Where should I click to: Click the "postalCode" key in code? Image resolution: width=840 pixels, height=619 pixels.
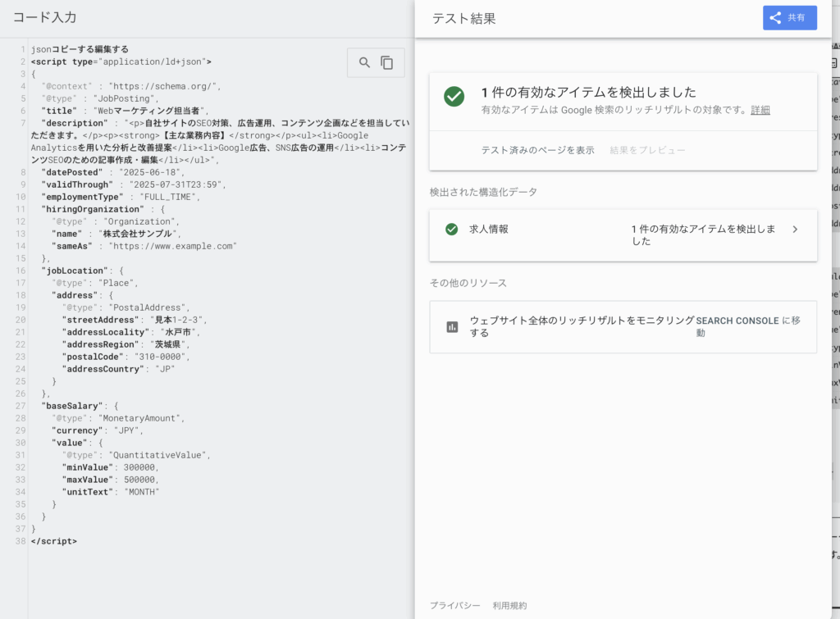coord(93,357)
